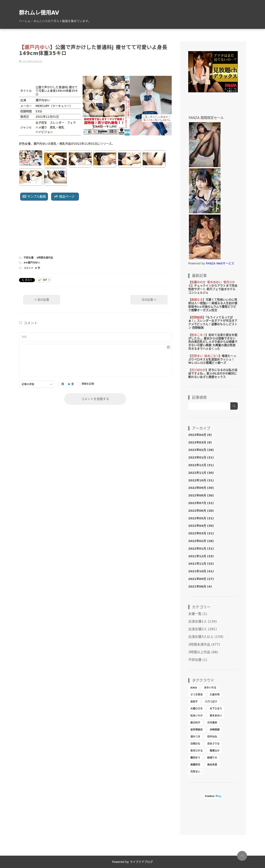
Task: Click the search magnifier button in 記事検索
Action: pyautogui.click(x=234, y=406)
